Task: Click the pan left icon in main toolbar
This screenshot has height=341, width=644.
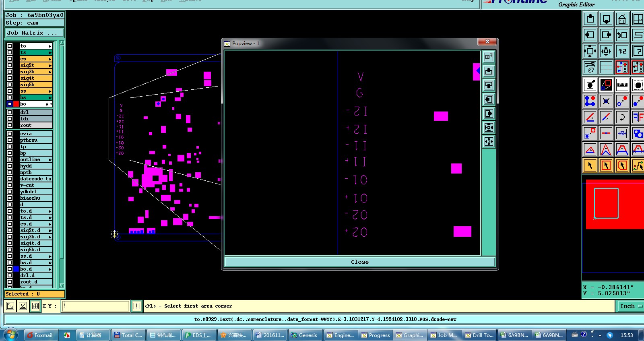Action: click(x=590, y=35)
